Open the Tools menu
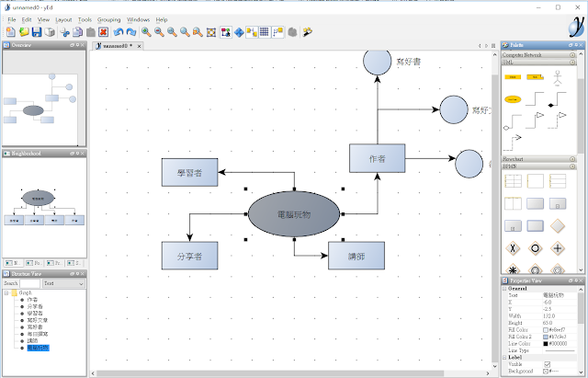This screenshot has height=378, width=588. click(85, 19)
